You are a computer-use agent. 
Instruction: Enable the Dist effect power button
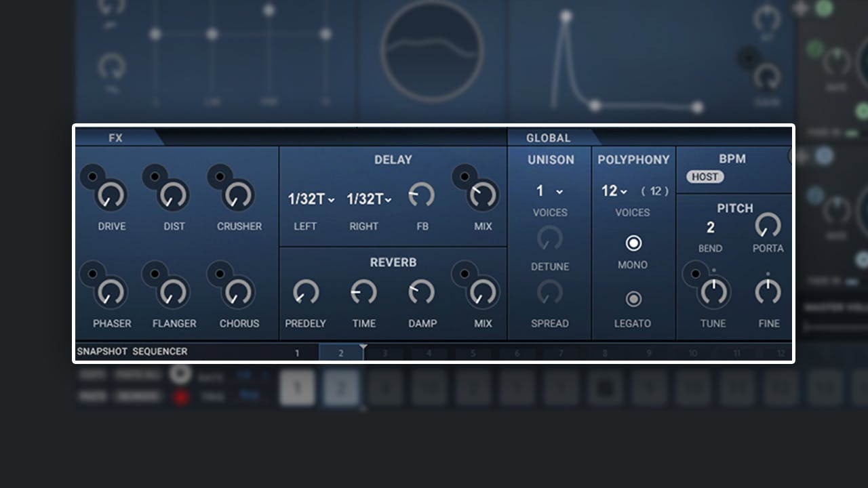(x=155, y=177)
